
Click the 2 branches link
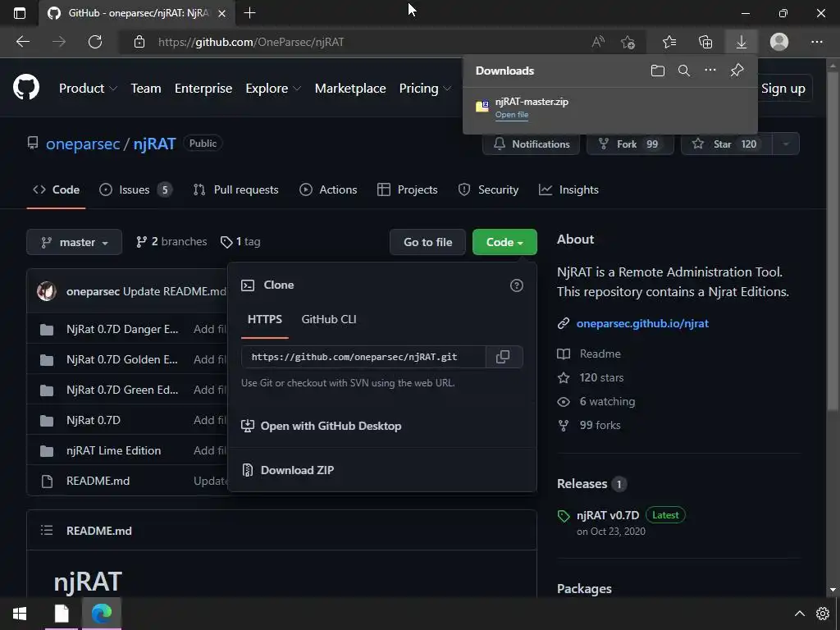[x=171, y=242]
